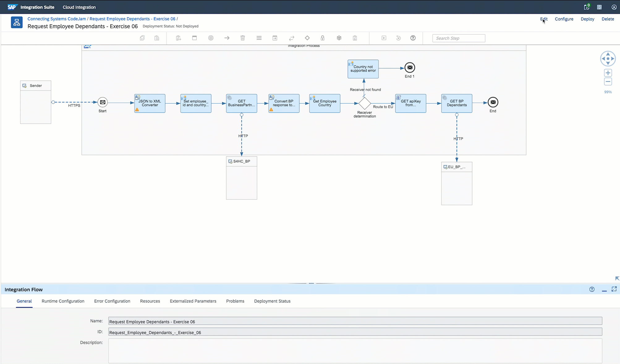Click the Configure button in toolbar
Screen dimensions: 620x364
tap(564, 19)
